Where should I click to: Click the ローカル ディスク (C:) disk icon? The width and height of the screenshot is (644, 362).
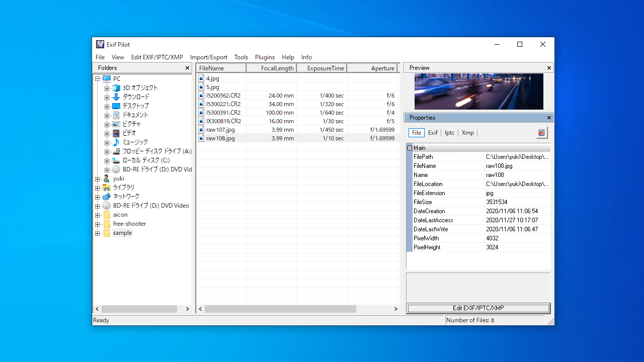(x=116, y=160)
